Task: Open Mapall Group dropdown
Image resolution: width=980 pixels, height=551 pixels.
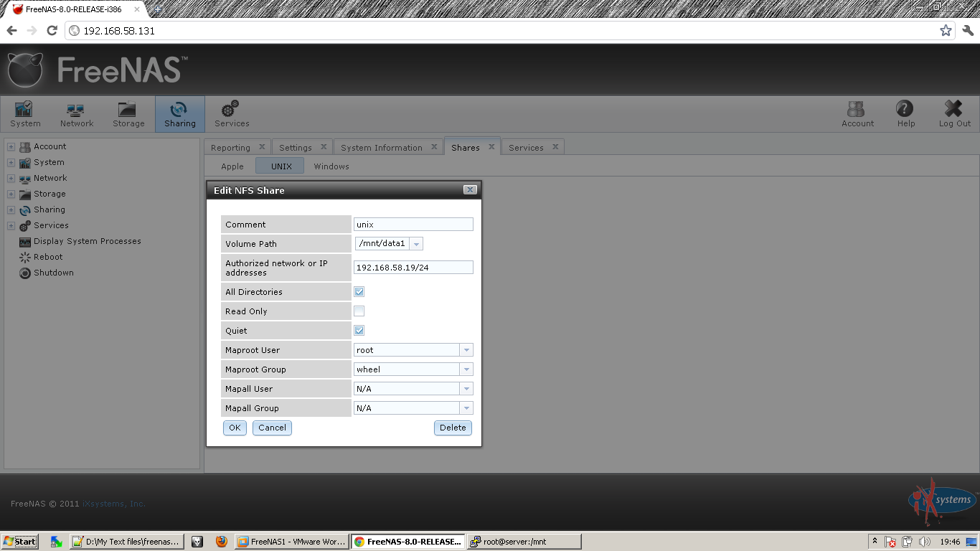Action: click(466, 408)
